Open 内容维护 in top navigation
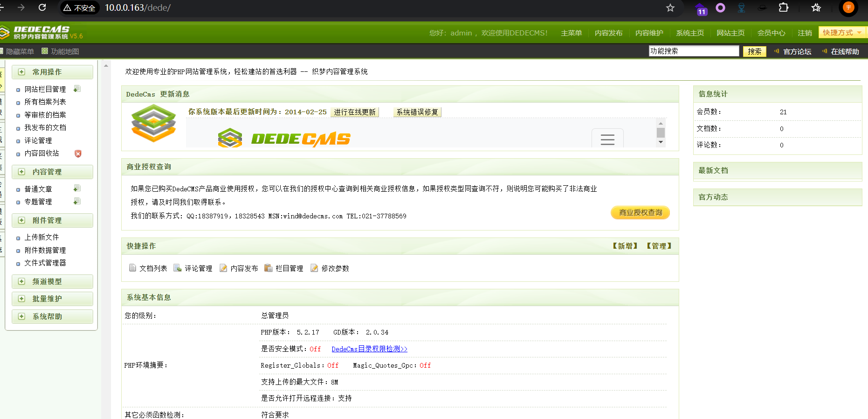This screenshot has width=868, height=419. click(x=649, y=33)
